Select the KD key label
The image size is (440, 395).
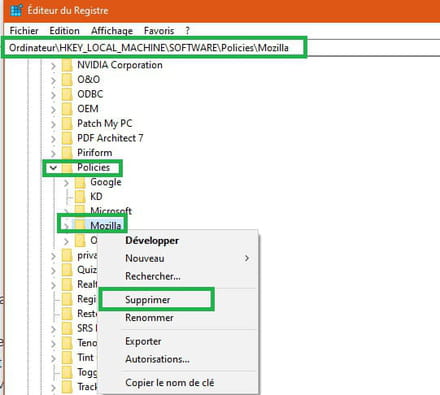point(96,197)
